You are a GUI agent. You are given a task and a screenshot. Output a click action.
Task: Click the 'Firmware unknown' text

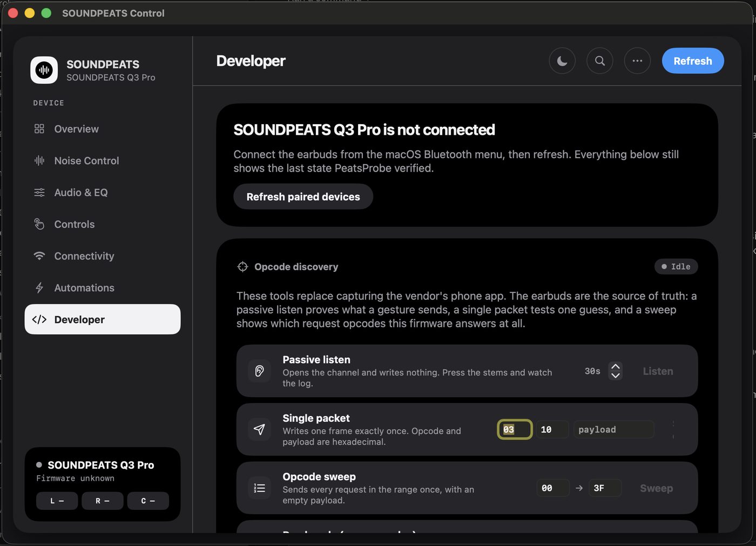point(75,479)
